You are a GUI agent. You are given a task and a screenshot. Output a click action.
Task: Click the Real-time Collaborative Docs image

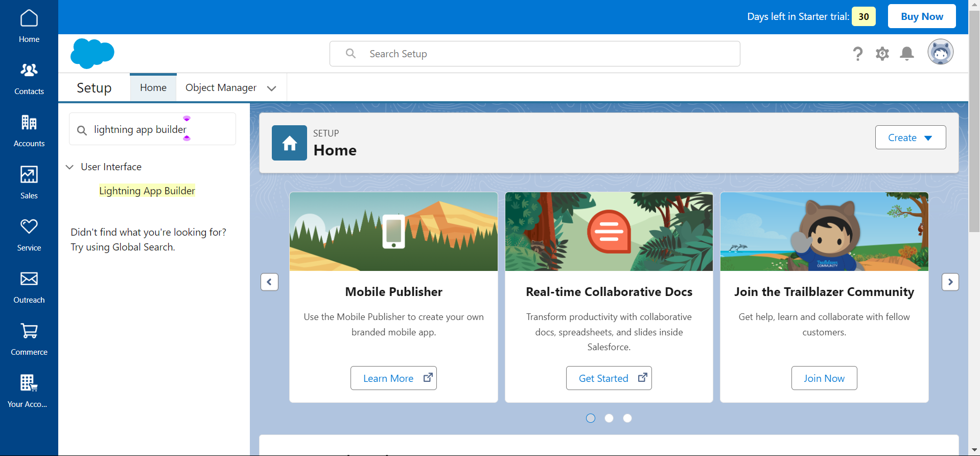coord(609,232)
